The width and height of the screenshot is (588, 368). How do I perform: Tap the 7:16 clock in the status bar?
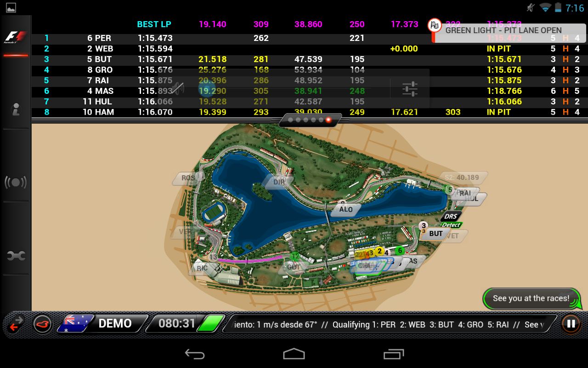pos(575,8)
